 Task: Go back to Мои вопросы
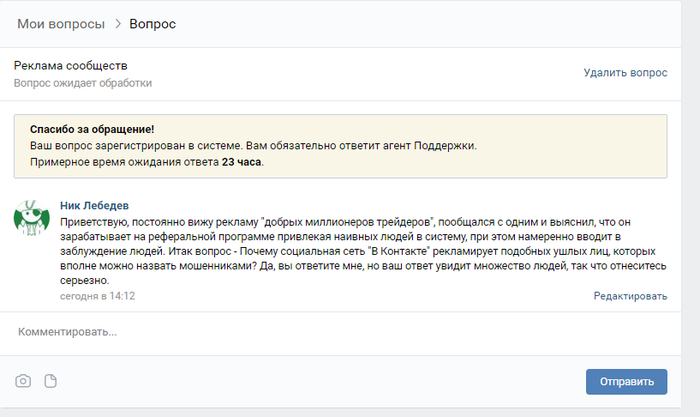(61, 24)
